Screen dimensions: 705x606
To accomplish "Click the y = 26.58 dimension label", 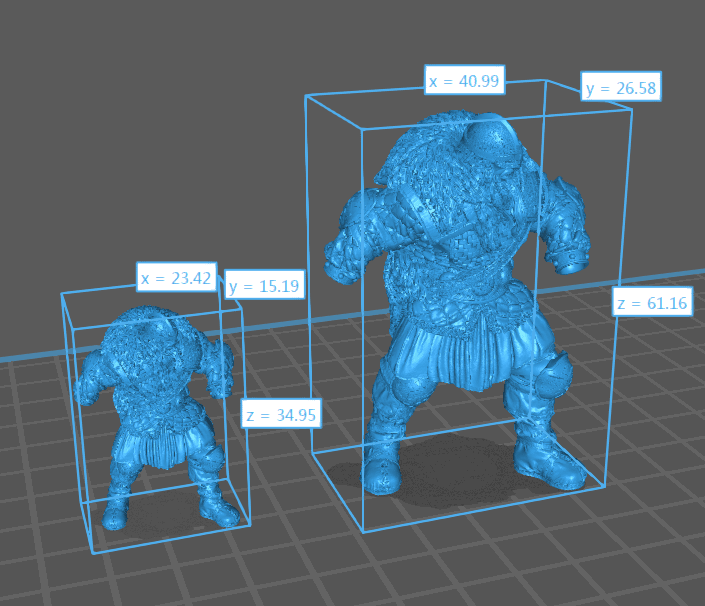I will (620, 88).
